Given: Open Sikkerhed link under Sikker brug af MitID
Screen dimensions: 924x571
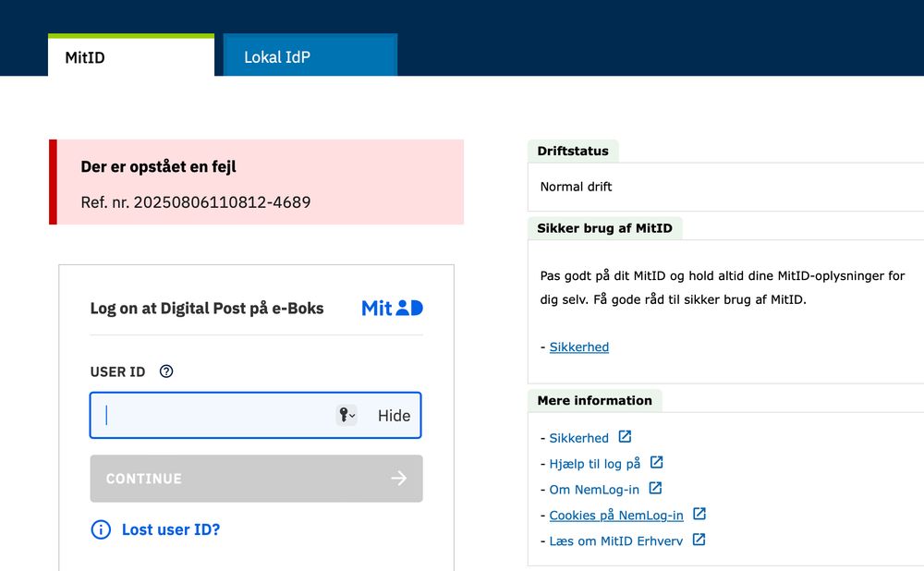Looking at the screenshot, I should click(x=579, y=347).
